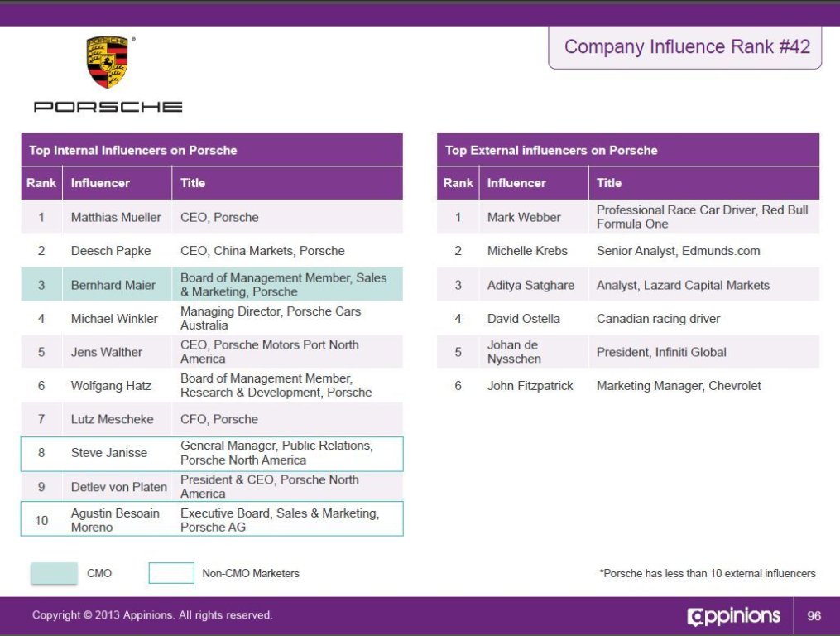The height and width of the screenshot is (636, 840).
Task: Select Michael Winkler name cell
Action: 115,319
